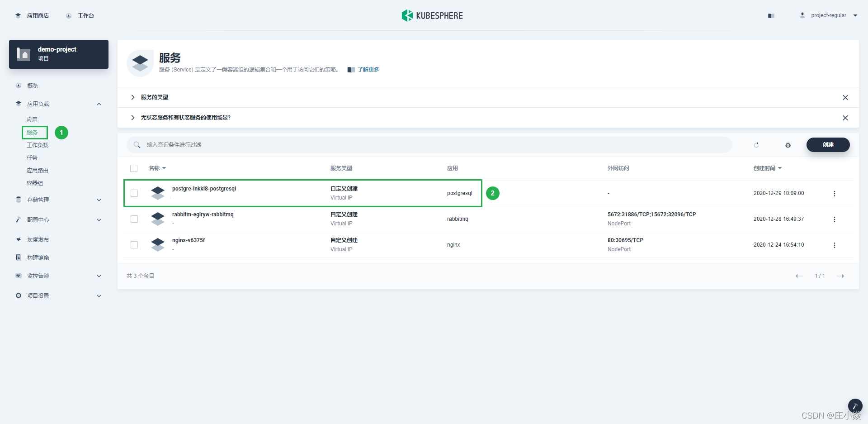Open the 应用商店 app store icon

[18, 15]
